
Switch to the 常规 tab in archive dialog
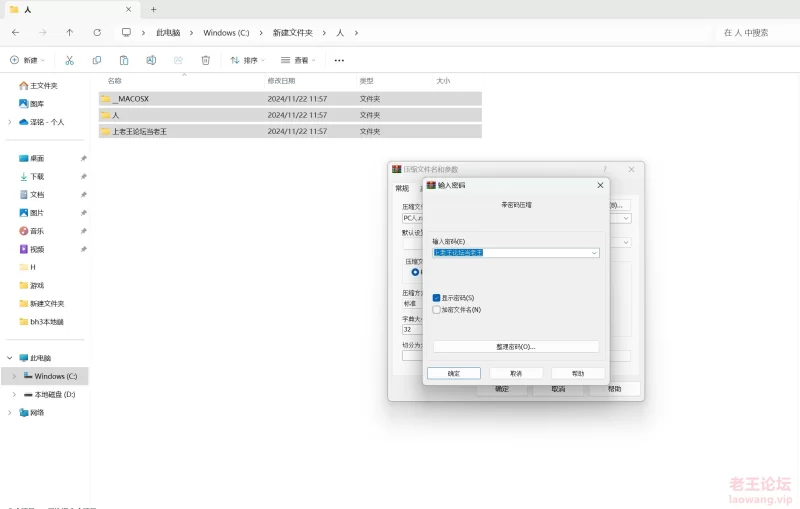click(x=403, y=188)
